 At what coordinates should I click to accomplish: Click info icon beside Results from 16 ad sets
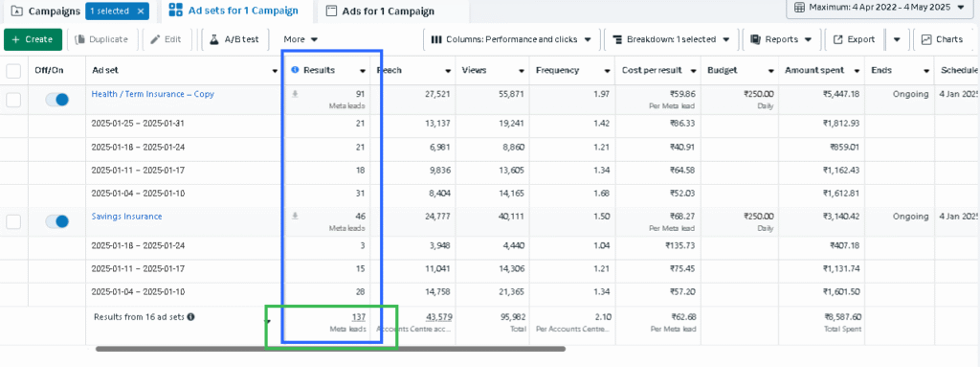(x=190, y=317)
